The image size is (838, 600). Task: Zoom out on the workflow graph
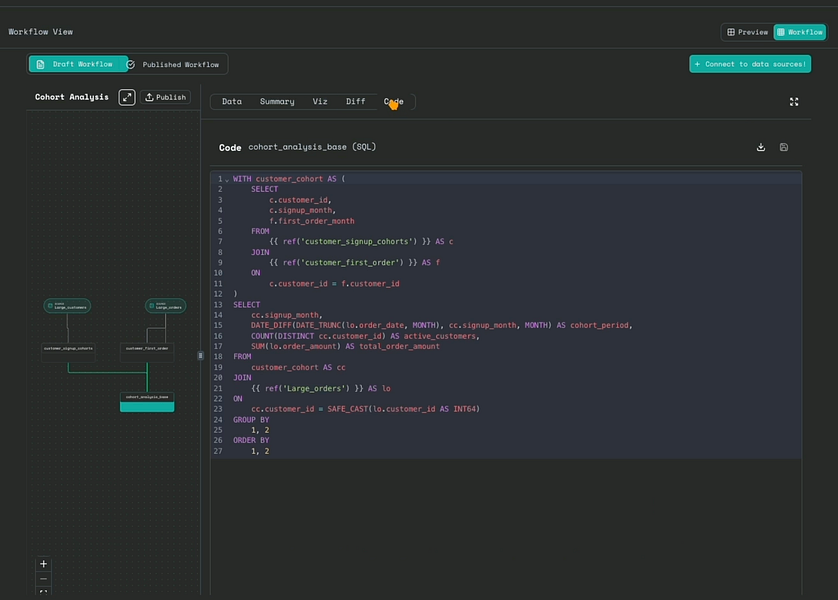(x=43, y=579)
